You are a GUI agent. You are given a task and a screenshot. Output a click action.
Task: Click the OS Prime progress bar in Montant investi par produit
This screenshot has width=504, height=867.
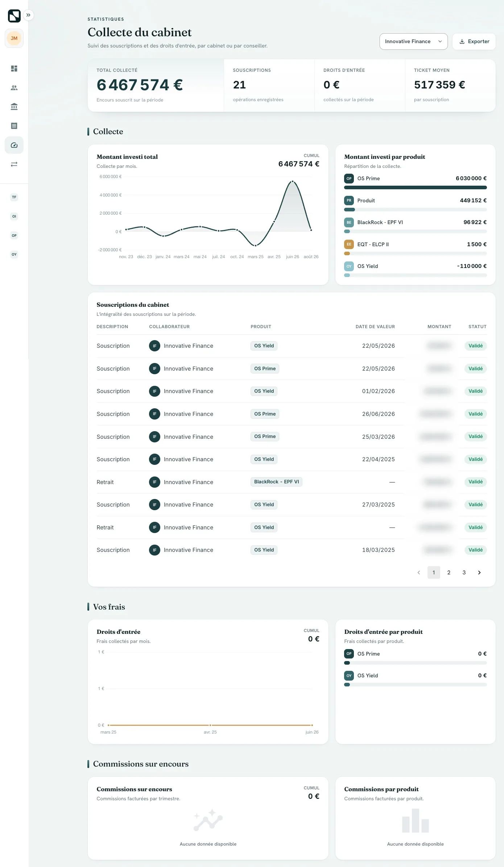point(415,187)
